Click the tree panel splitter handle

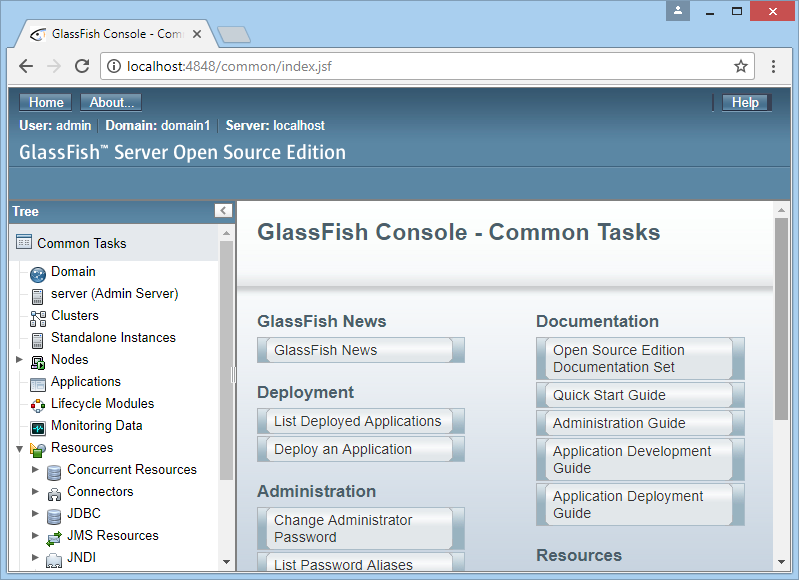tap(233, 375)
